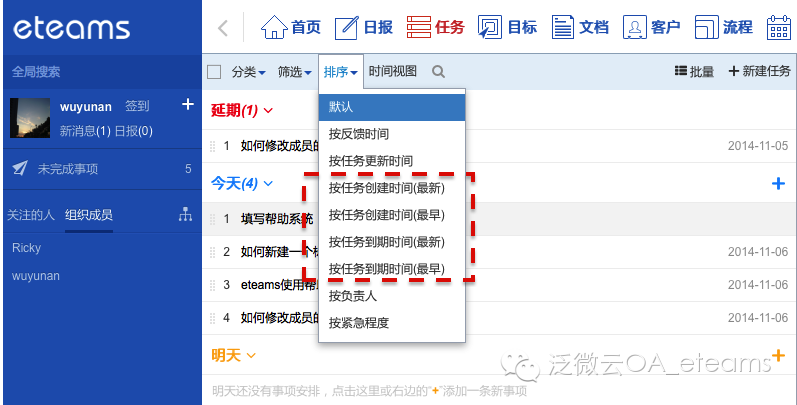This screenshot has height=405, width=797.
Task: Add a task with 今天 blue plus
Action: click(x=778, y=183)
